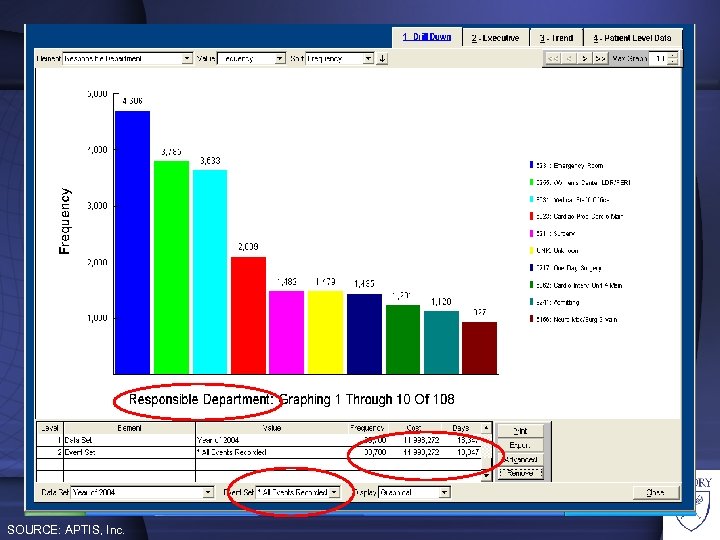Select the magenta Surgery bar
This screenshot has height=540, width=720.
pyautogui.click(x=287, y=332)
